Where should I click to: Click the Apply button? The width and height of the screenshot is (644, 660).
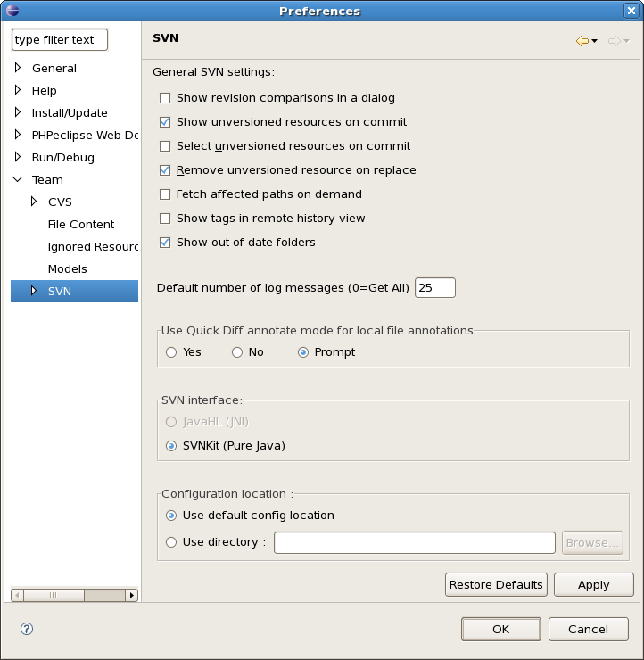point(593,585)
